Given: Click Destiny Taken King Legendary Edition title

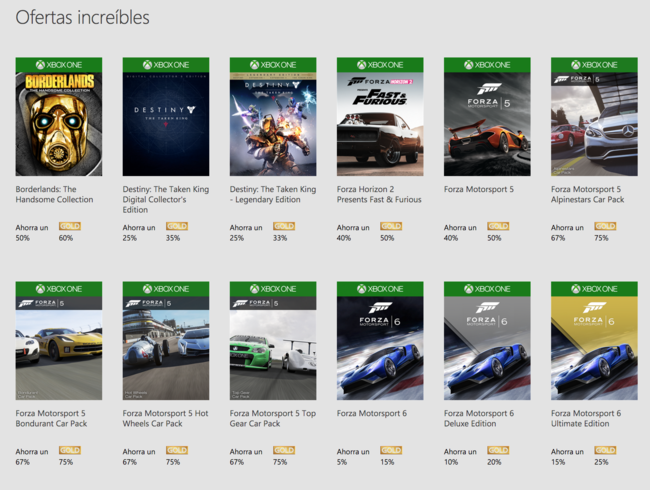Looking at the screenshot, I should tap(273, 194).
